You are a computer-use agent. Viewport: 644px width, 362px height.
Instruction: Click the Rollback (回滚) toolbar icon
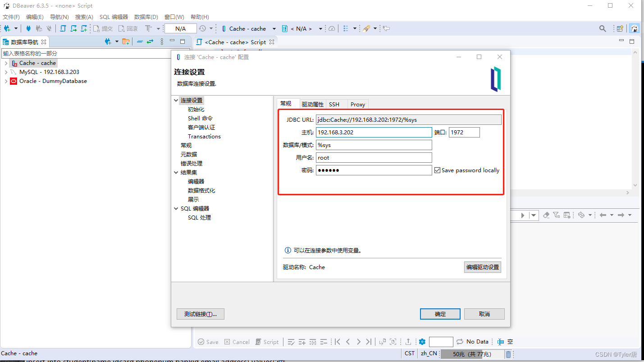126,28
